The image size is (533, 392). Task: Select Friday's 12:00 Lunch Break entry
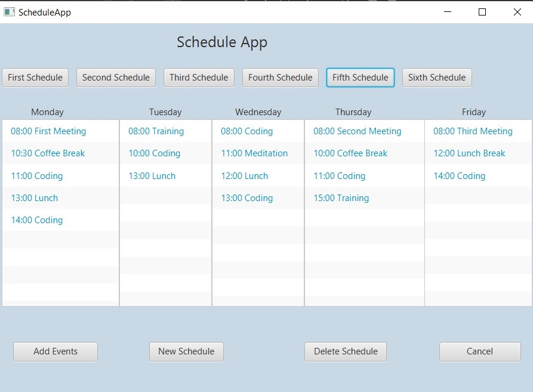click(x=469, y=153)
